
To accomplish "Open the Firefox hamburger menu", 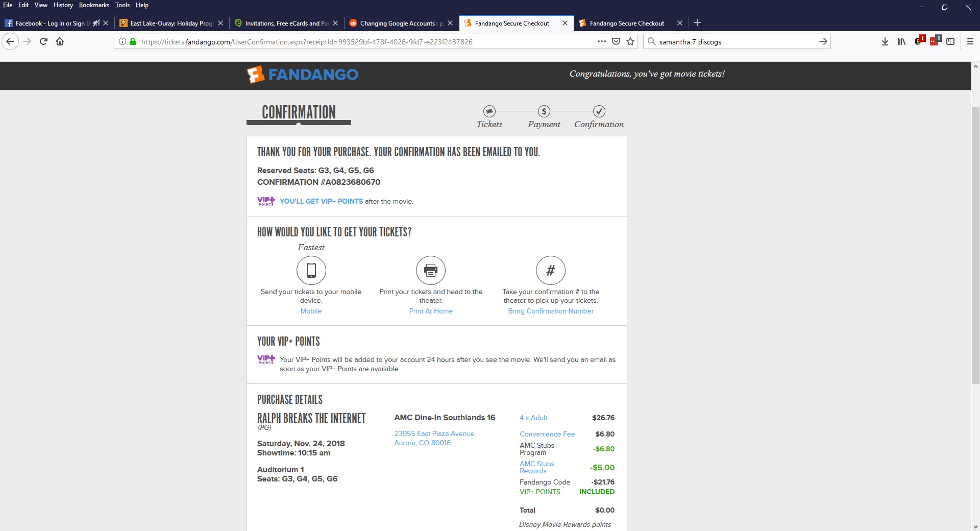I will coord(970,42).
